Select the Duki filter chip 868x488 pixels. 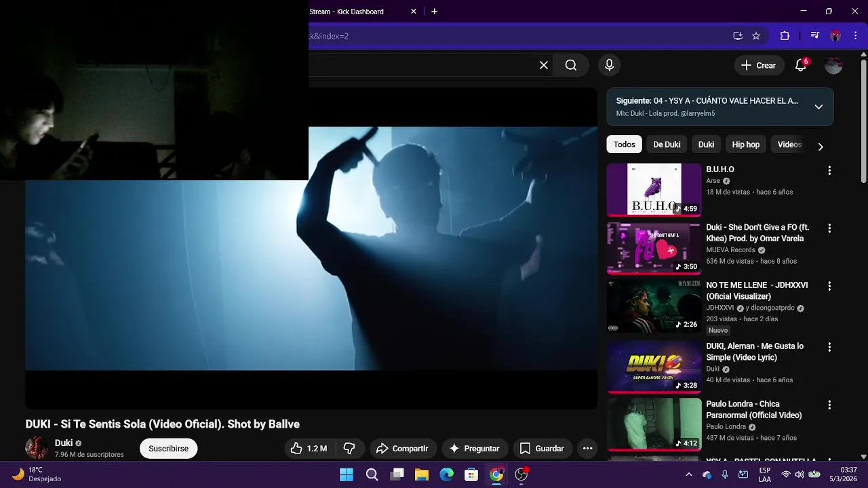(706, 144)
